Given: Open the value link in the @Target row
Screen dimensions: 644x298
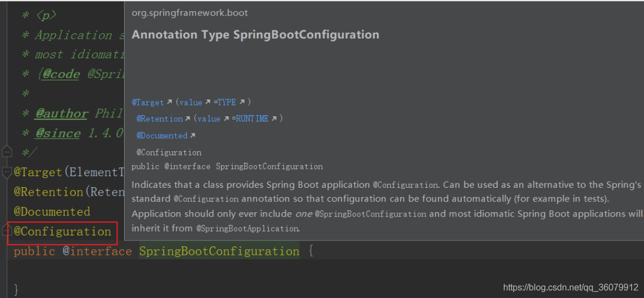Looking at the screenshot, I should pyautogui.click(x=191, y=102).
